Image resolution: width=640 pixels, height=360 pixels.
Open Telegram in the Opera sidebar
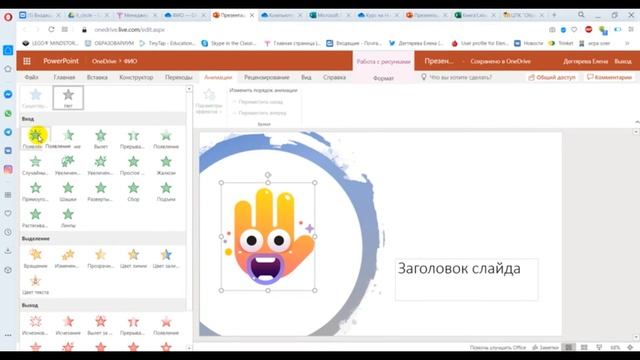(x=8, y=132)
